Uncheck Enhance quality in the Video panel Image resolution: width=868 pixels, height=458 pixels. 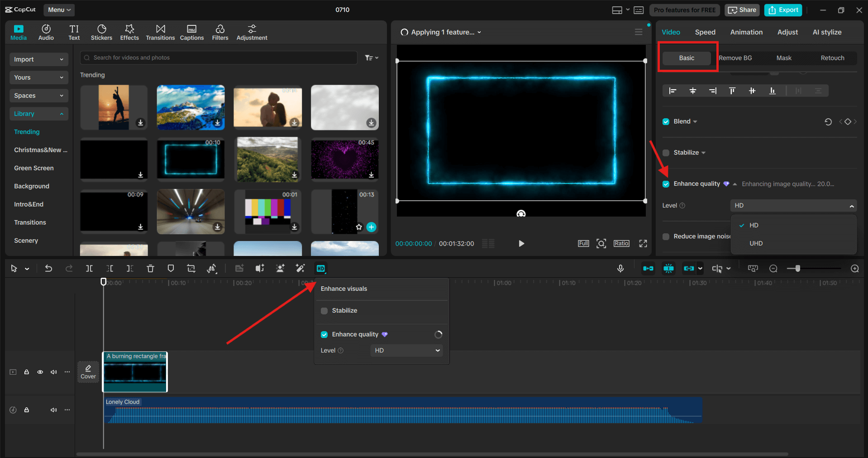tap(666, 184)
